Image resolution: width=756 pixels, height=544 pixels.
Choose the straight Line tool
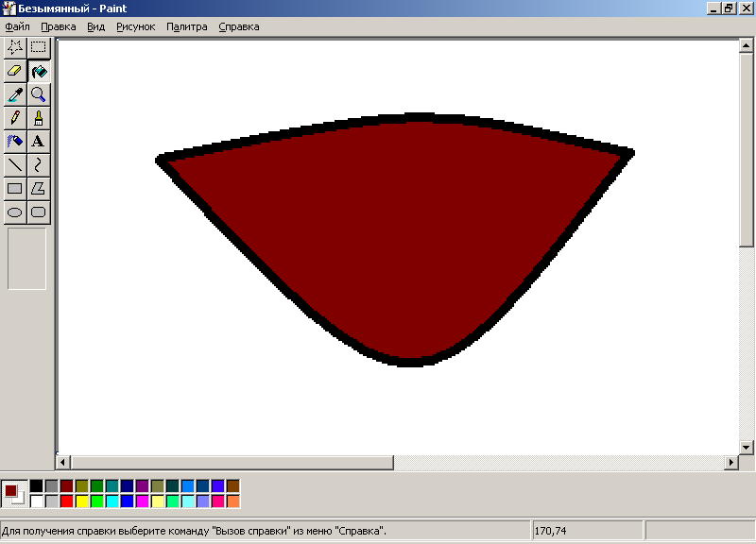pyautogui.click(x=15, y=164)
